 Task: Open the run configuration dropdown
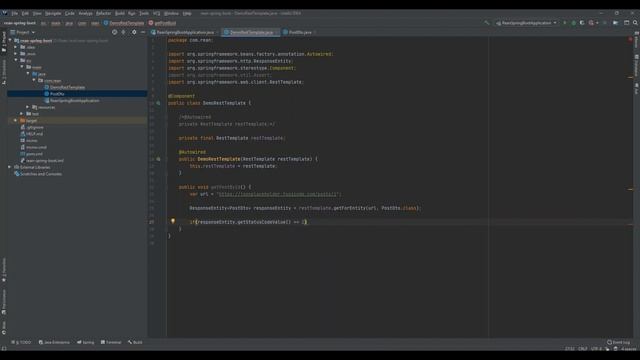[526, 23]
